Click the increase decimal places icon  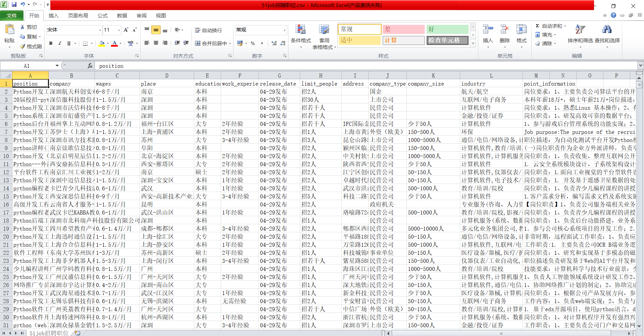274,43
